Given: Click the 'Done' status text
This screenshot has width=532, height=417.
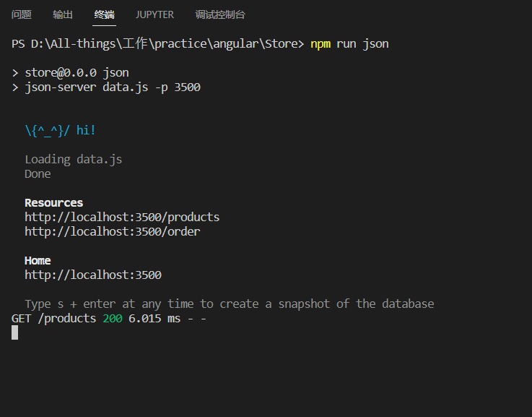Looking at the screenshot, I should point(38,174).
